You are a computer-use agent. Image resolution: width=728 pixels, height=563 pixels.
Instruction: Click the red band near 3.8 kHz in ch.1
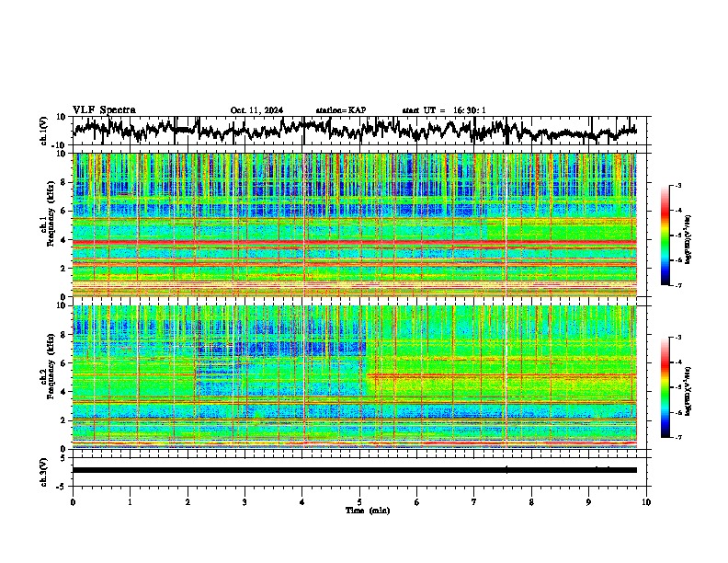355,243
